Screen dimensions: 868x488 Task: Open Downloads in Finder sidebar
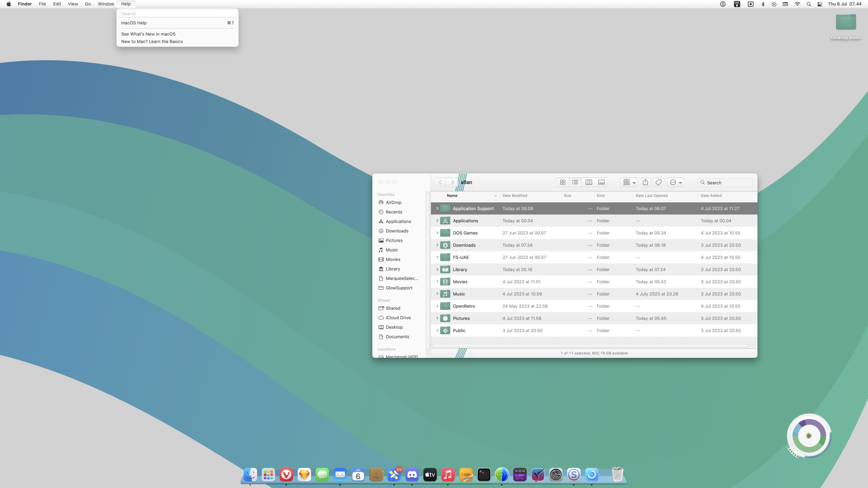tap(397, 231)
